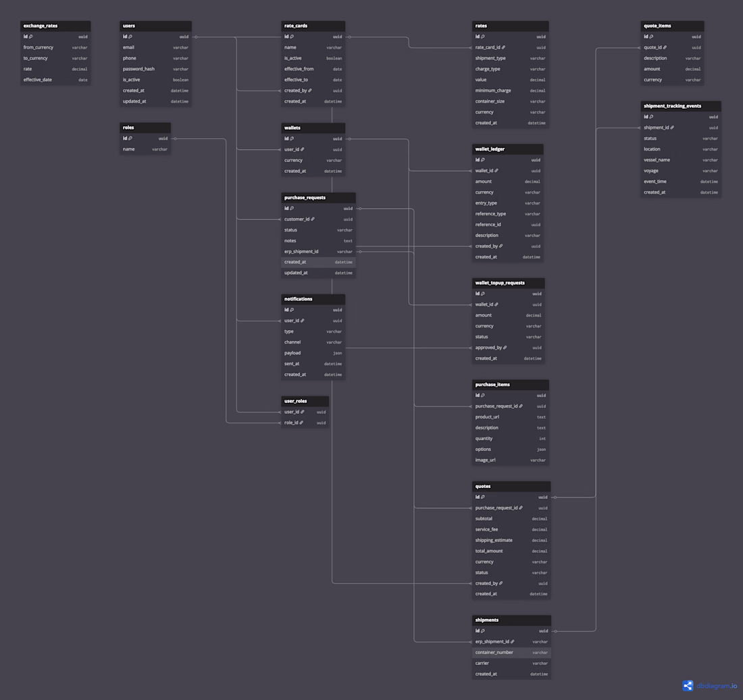Select the wallet_ledger table header

coord(507,149)
